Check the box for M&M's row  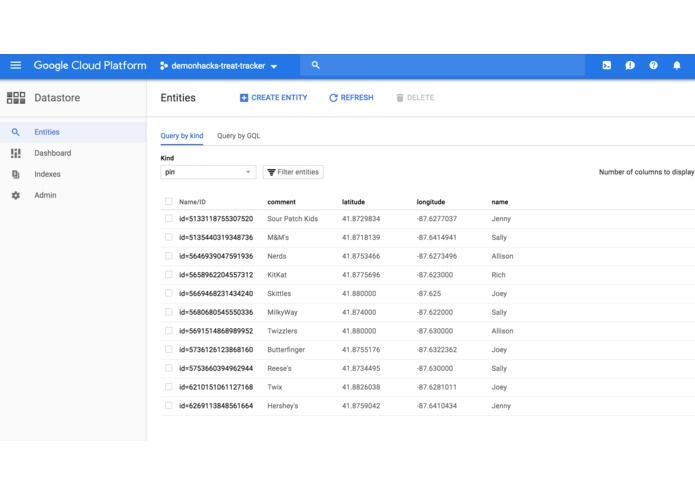tap(168, 237)
